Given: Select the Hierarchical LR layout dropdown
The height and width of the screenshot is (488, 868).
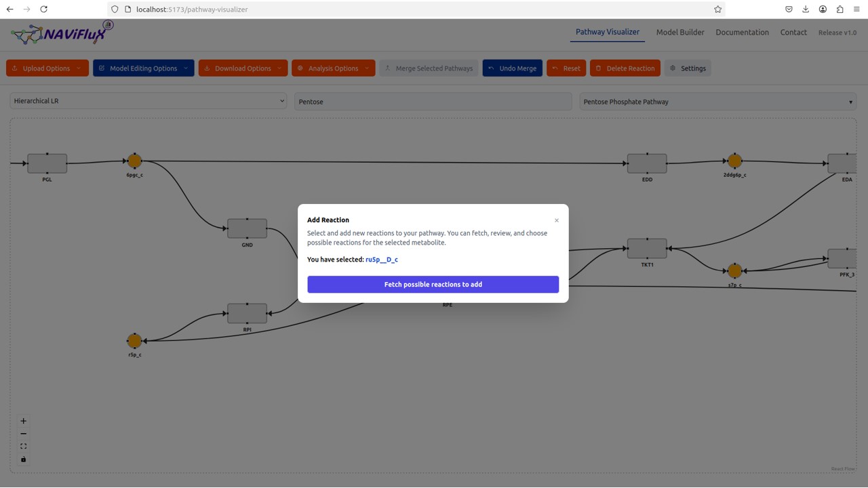Looking at the screenshot, I should pyautogui.click(x=149, y=101).
